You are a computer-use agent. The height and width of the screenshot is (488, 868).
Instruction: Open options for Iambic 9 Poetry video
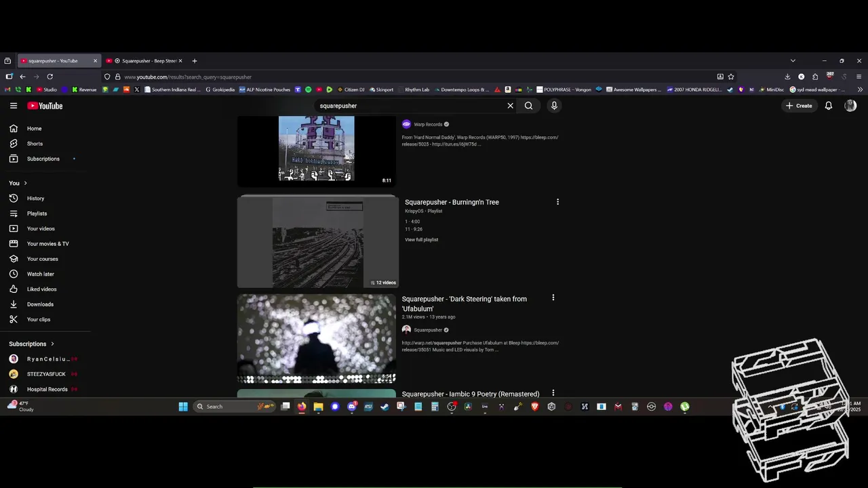(553, 393)
